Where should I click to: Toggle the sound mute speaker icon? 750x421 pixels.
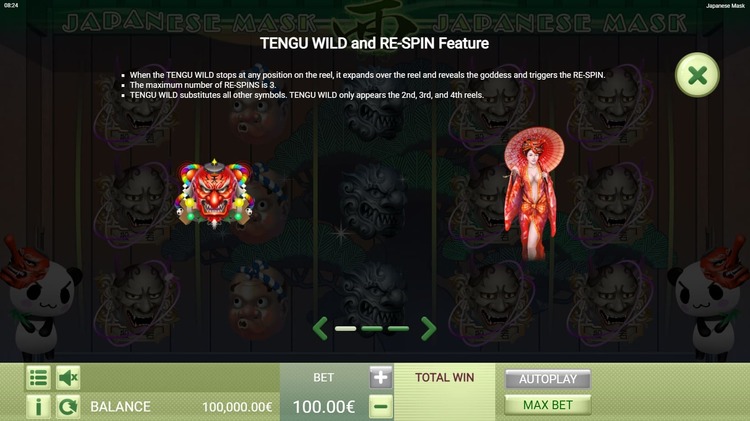[68, 377]
